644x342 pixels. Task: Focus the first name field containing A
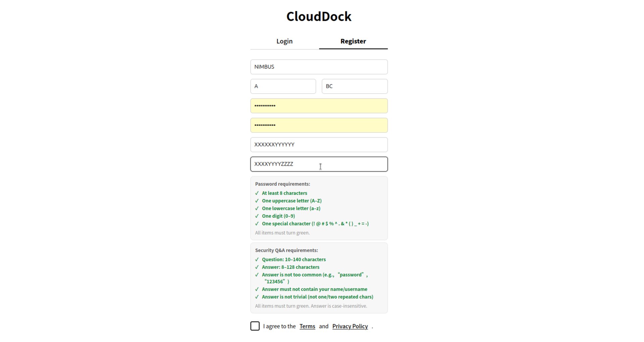pos(283,86)
